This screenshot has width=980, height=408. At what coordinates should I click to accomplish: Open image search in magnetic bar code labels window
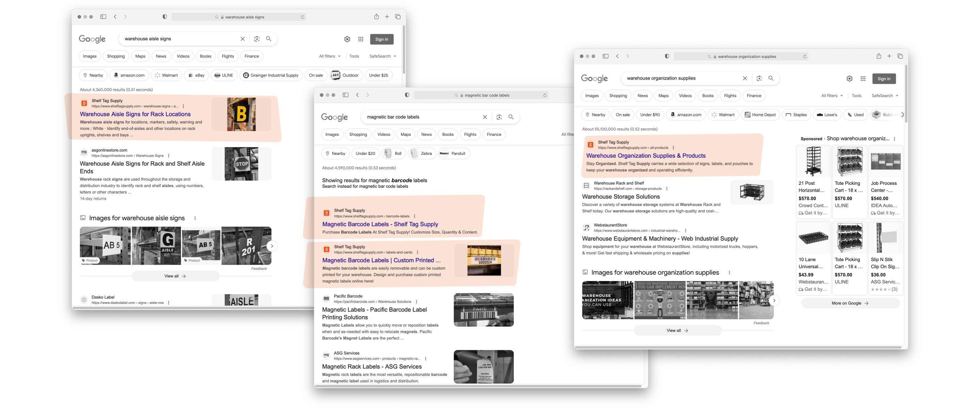(x=499, y=117)
